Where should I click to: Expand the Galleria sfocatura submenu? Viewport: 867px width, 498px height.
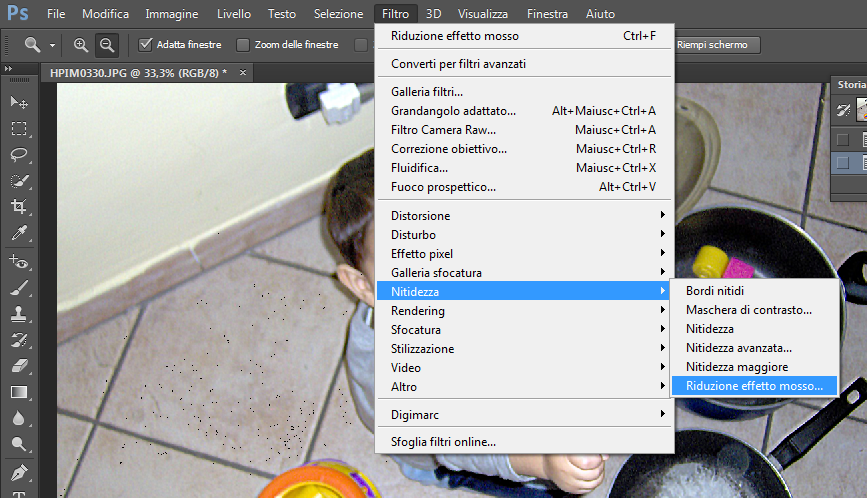[x=524, y=272]
